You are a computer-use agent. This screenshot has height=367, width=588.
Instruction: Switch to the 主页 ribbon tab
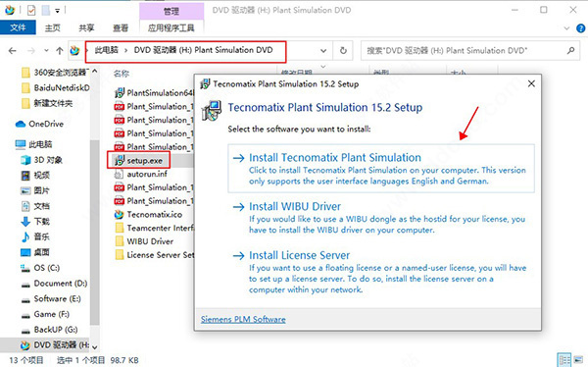(x=53, y=27)
